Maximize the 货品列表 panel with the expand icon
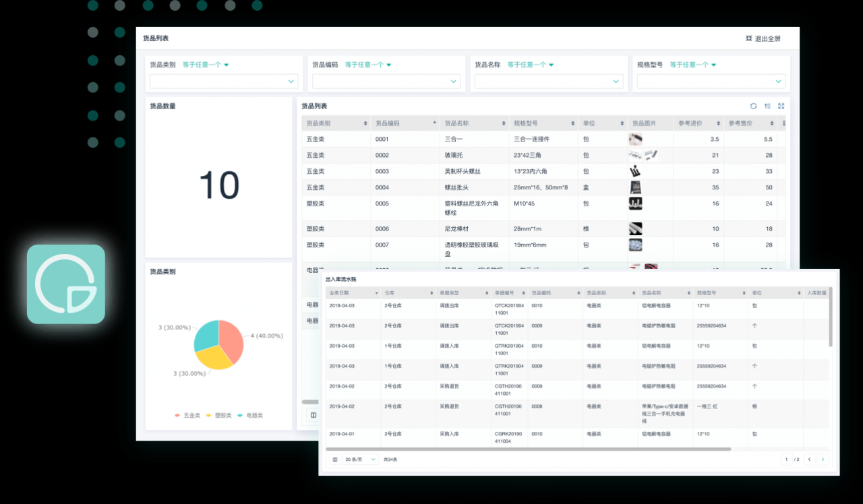The height and width of the screenshot is (504, 863). (781, 106)
